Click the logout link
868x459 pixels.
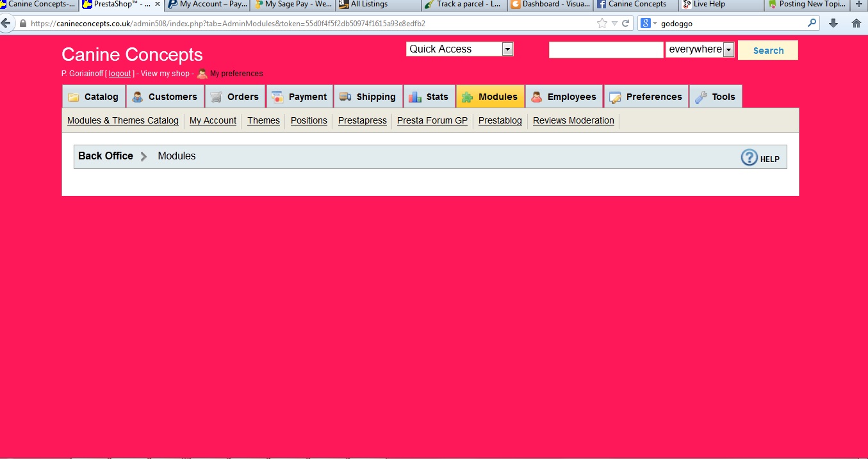pyautogui.click(x=120, y=74)
